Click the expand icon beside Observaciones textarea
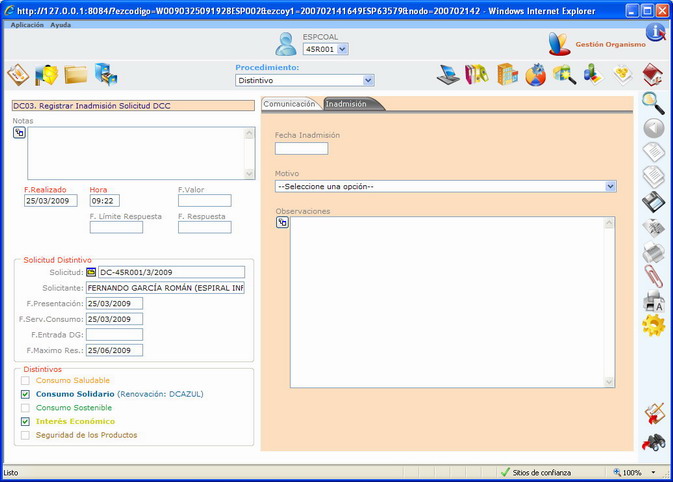The height and width of the screenshot is (482, 673). click(x=282, y=222)
